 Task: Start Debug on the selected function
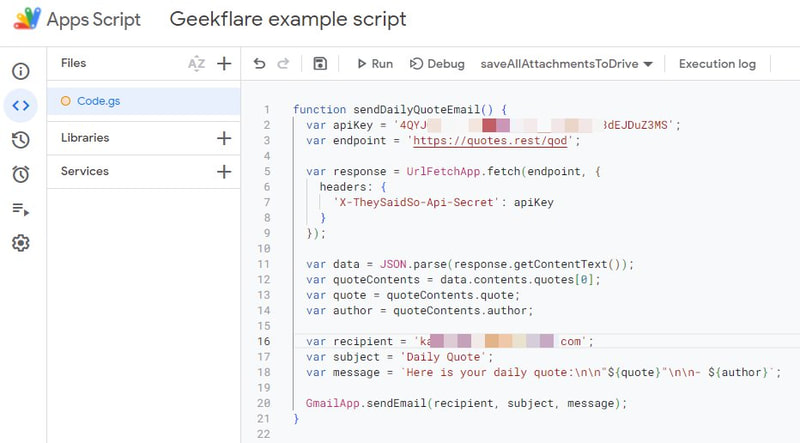click(437, 64)
